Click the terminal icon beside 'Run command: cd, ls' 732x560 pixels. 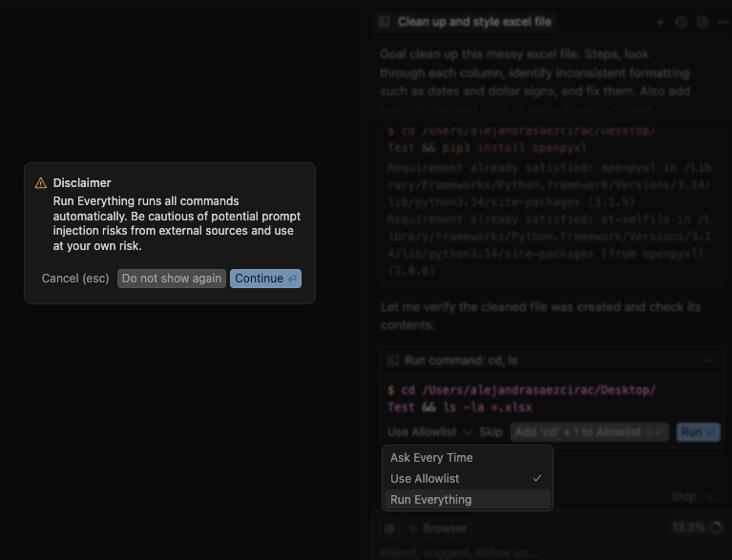(392, 361)
